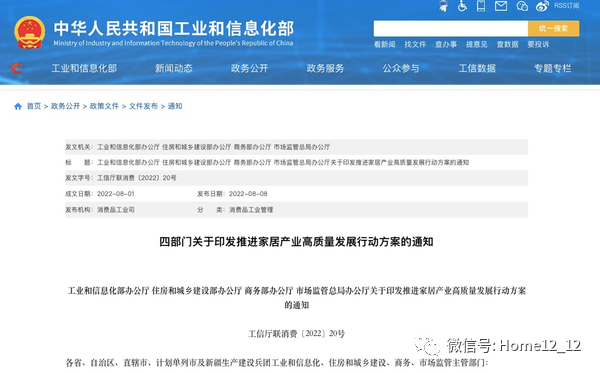Click the headline 四部门关于印发推进家居产业高质量发展行动方案的通知
This screenshot has width=600, height=373.
point(297,242)
